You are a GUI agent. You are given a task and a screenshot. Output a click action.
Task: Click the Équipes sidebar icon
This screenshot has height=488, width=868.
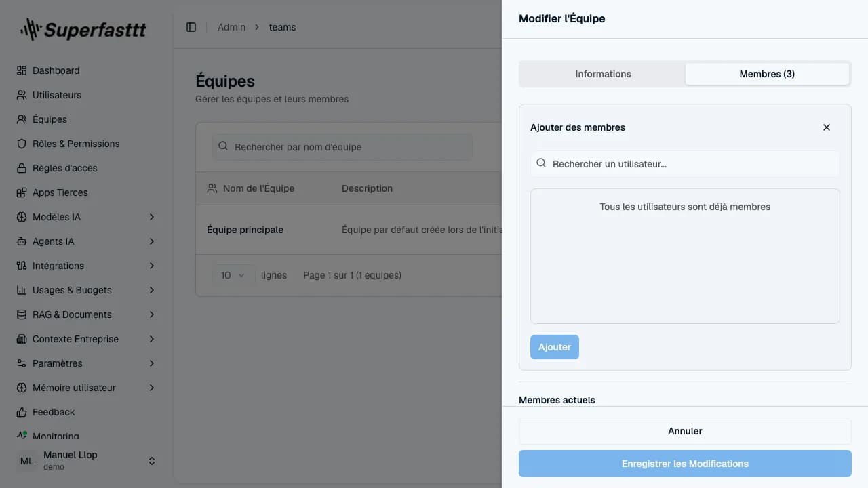[22, 119]
